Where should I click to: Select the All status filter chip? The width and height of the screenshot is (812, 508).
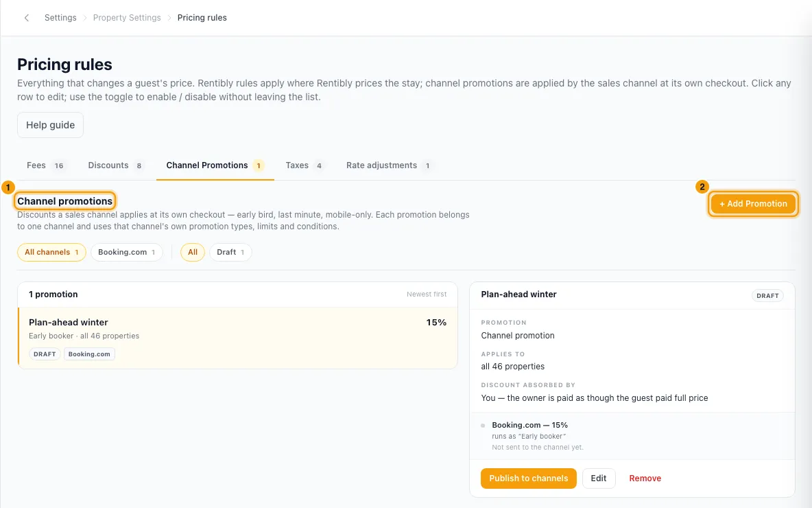click(x=193, y=252)
